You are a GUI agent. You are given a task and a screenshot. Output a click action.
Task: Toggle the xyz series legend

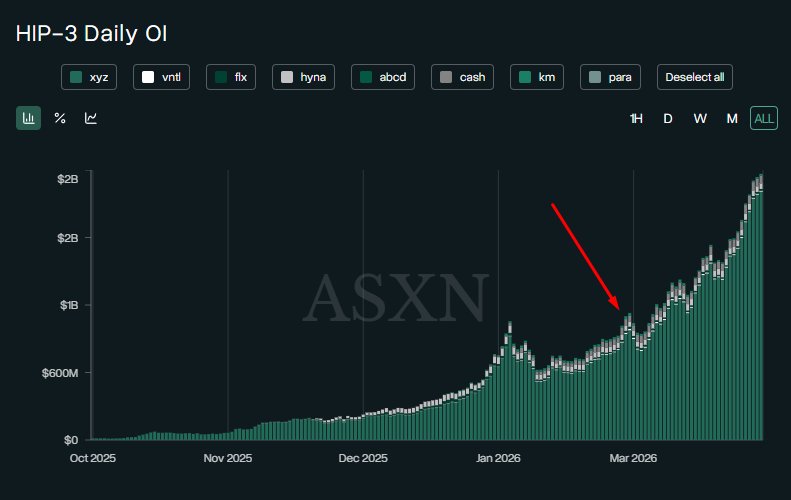(x=90, y=77)
